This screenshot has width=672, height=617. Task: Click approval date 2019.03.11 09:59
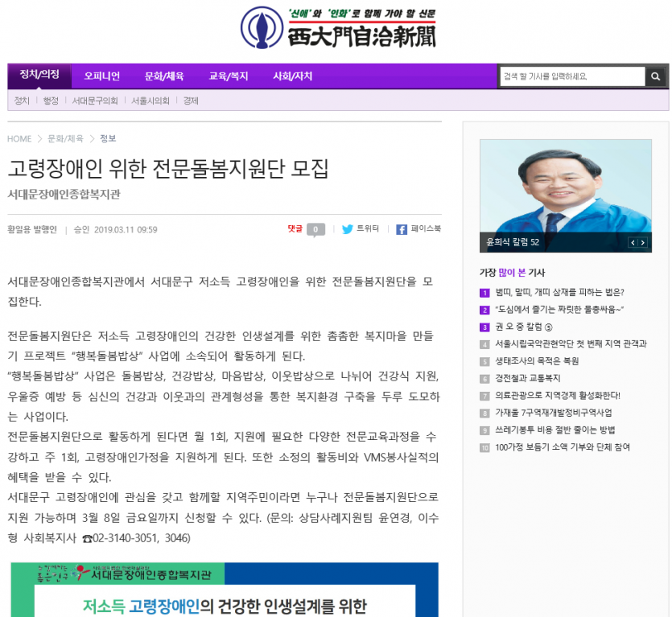126,229
